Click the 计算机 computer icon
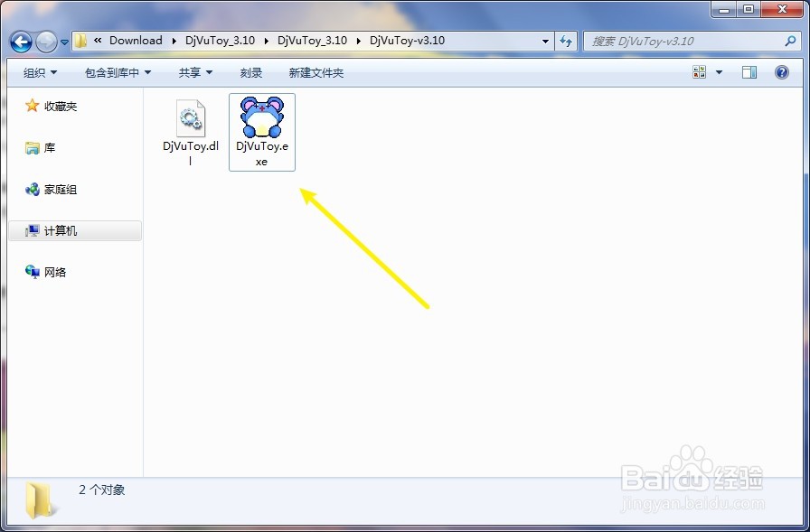The height and width of the screenshot is (532, 810). (x=32, y=230)
